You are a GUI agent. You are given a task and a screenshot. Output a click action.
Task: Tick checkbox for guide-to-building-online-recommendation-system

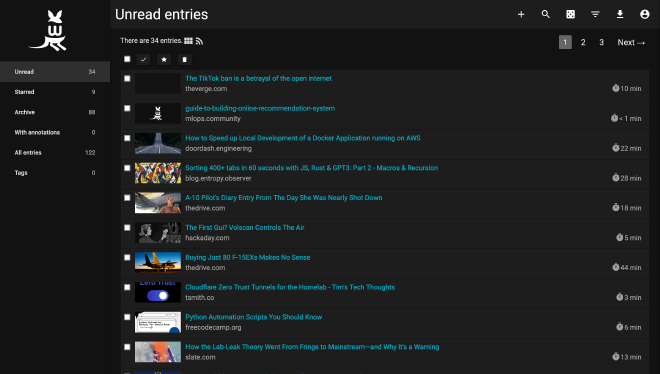[x=127, y=108]
